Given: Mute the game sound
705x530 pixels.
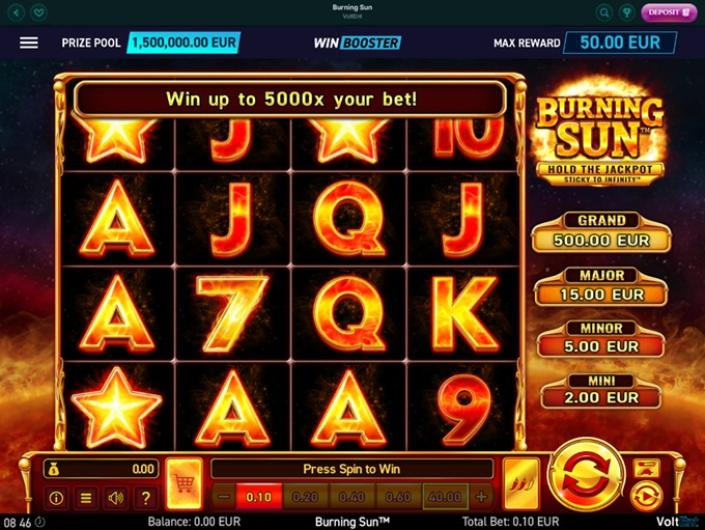Looking at the screenshot, I should [x=116, y=498].
